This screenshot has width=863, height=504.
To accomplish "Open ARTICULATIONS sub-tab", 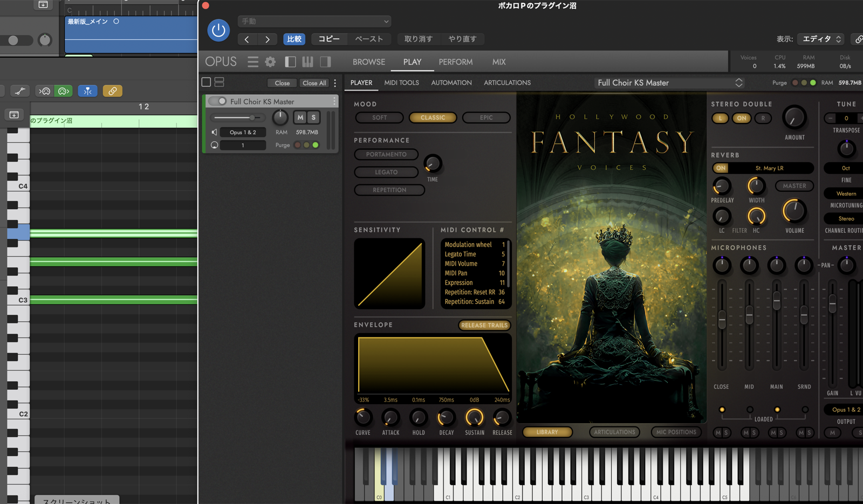I will coord(507,82).
